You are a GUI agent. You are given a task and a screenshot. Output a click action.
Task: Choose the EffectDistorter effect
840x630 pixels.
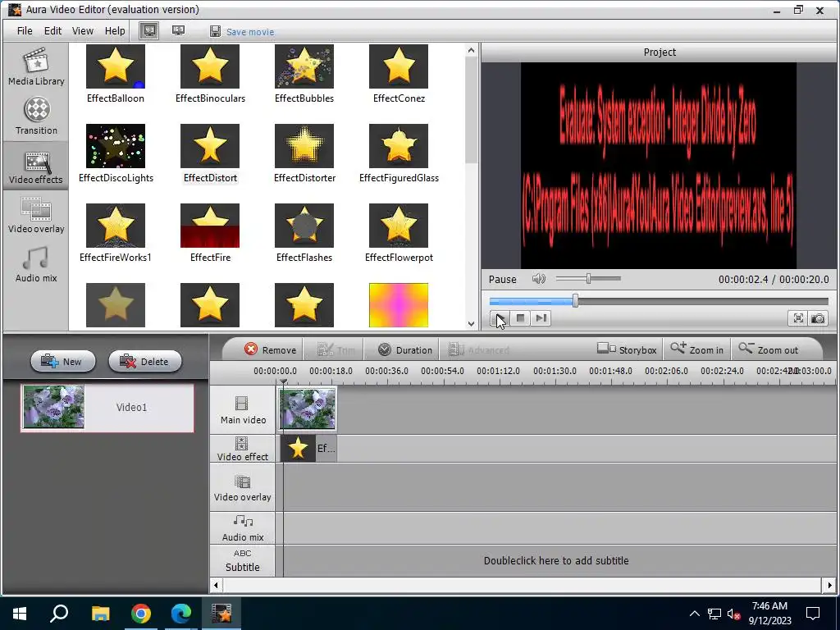[x=304, y=153]
